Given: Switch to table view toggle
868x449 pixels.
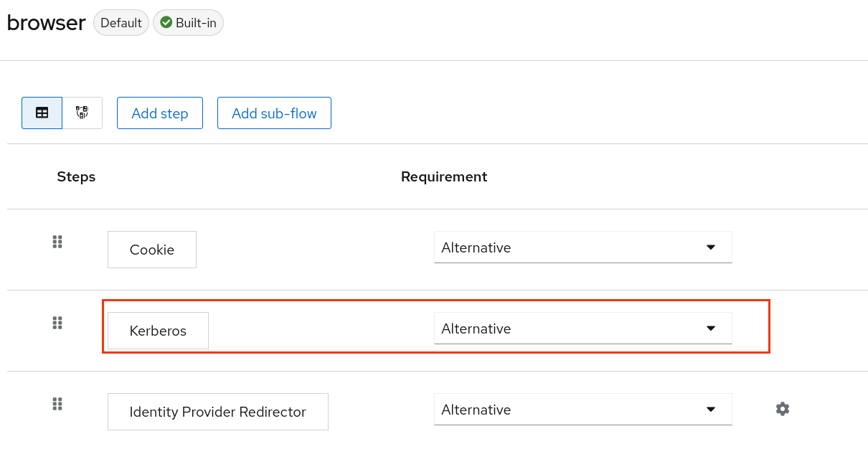Looking at the screenshot, I should [42, 113].
